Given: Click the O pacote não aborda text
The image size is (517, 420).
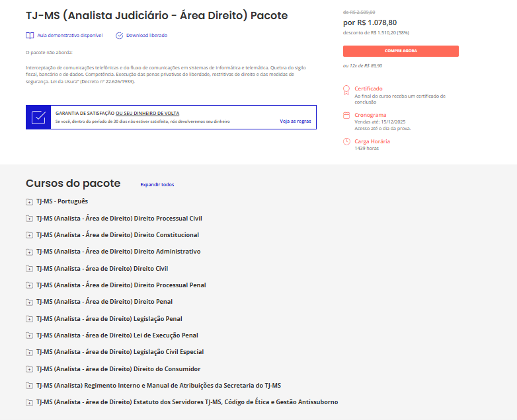Looking at the screenshot, I should [x=49, y=52].
